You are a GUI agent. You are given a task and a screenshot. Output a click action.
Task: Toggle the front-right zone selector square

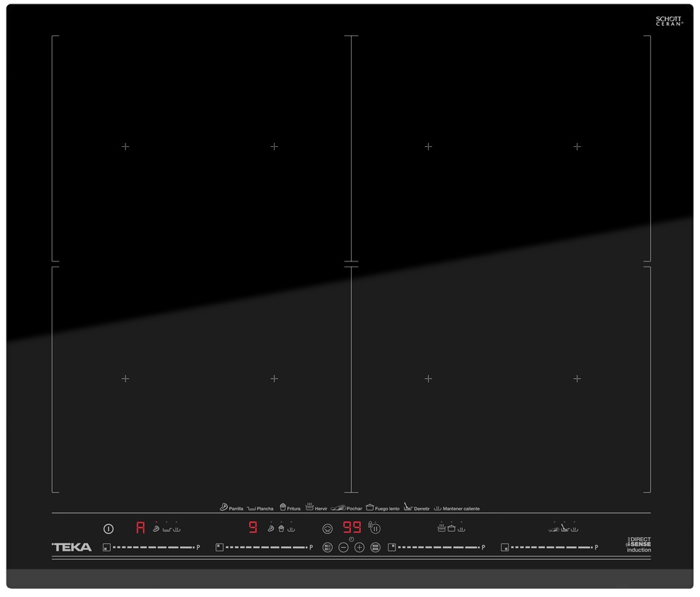(505, 547)
